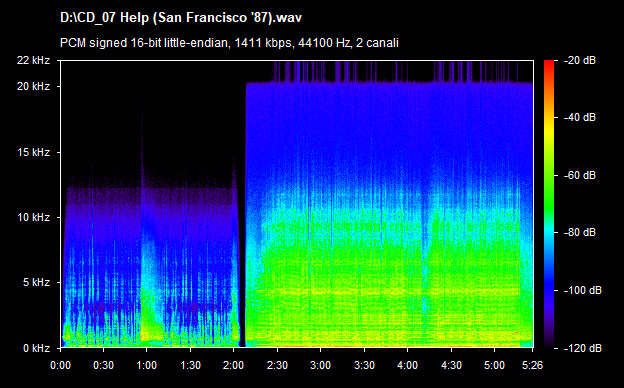Click the -20 dB scale label
The width and height of the screenshot is (624, 388).
coord(580,60)
